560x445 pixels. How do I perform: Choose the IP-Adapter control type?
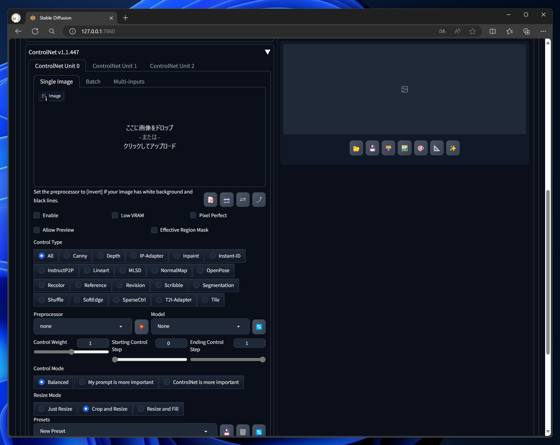tap(147, 256)
